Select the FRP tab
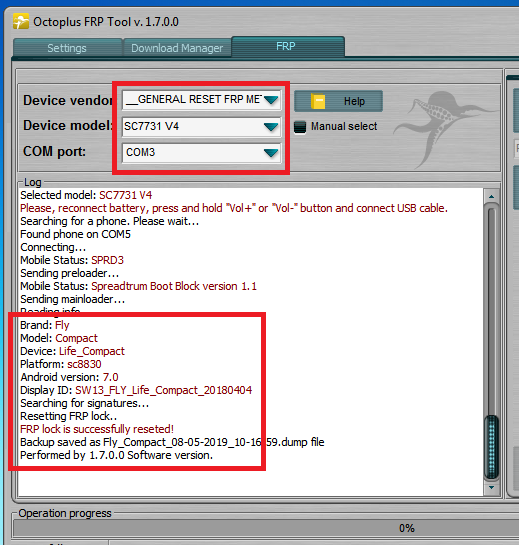This screenshot has width=519, height=545. (287, 46)
